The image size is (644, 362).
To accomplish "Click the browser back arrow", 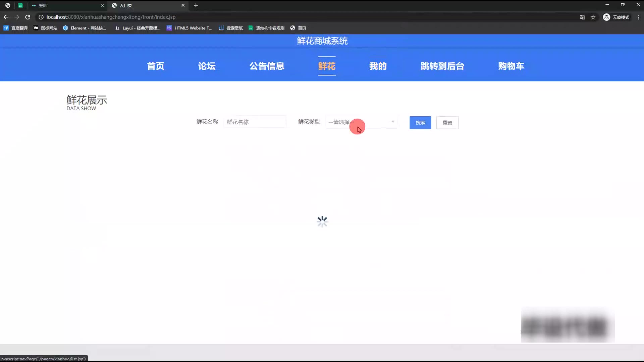I will (6, 17).
